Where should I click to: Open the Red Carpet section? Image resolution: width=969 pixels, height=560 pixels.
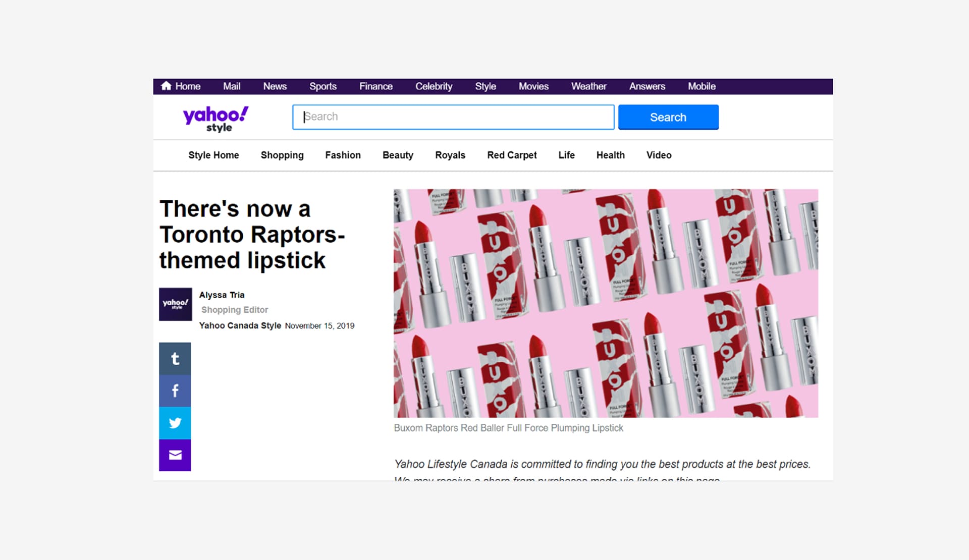pyautogui.click(x=512, y=155)
